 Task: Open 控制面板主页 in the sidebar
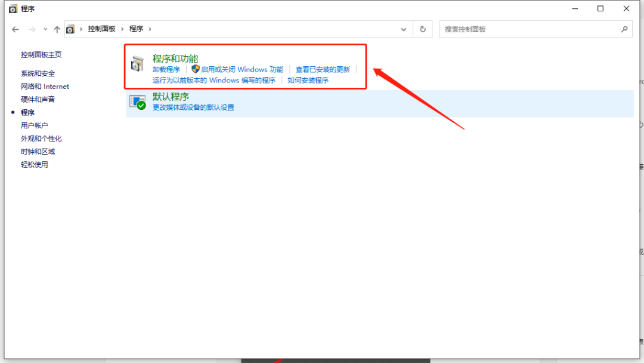coord(41,55)
